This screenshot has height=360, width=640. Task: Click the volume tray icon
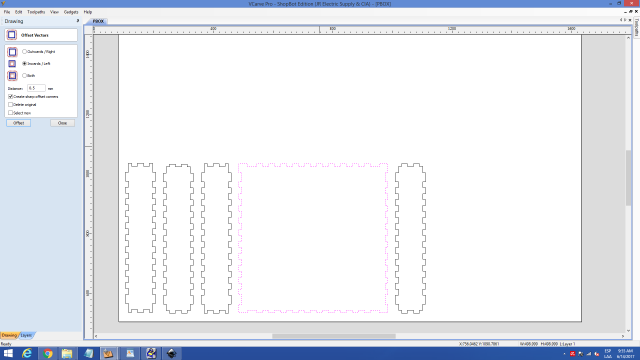pyautogui.click(x=597, y=354)
